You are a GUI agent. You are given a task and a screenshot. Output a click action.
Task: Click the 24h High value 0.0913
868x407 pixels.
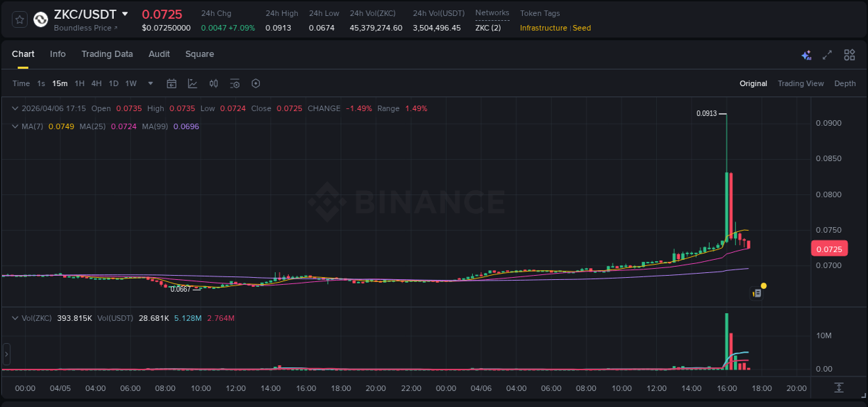point(278,28)
